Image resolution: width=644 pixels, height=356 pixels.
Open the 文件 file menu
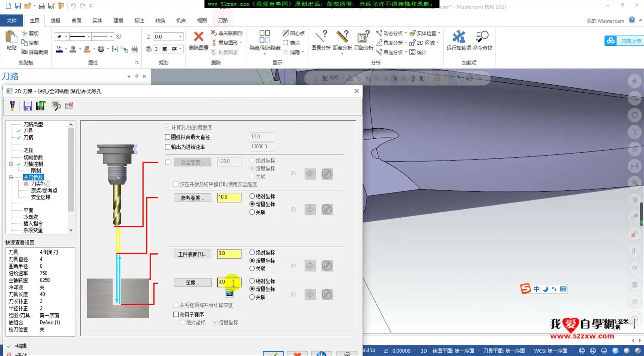(11, 20)
